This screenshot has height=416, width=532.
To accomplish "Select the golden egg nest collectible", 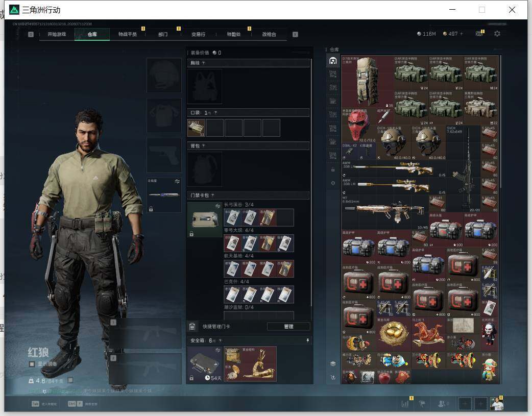I will (394, 334).
